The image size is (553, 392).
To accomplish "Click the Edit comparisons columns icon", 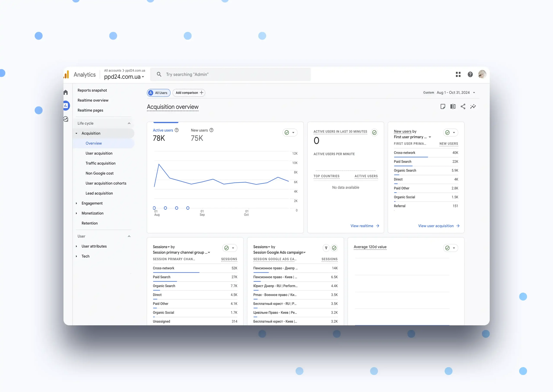I will (x=453, y=106).
